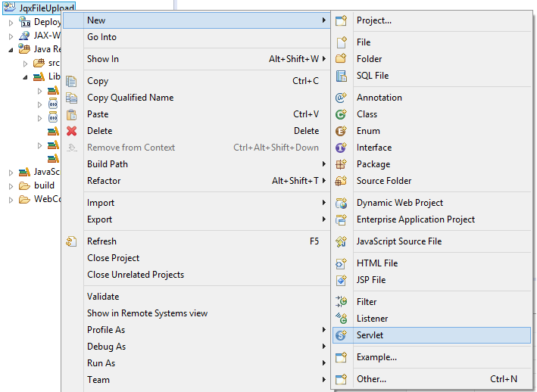Open the Run As submenu arrow

323,363
